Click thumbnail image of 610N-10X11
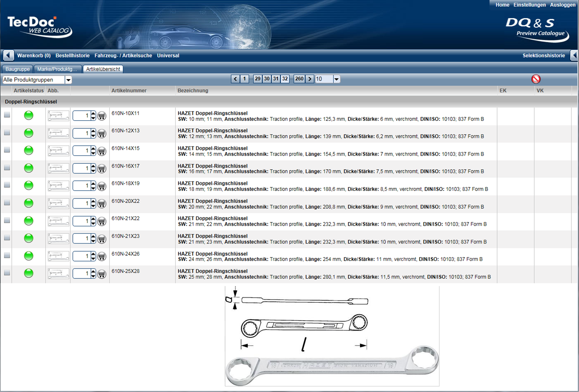Image resolution: width=579 pixels, height=392 pixels. click(58, 116)
